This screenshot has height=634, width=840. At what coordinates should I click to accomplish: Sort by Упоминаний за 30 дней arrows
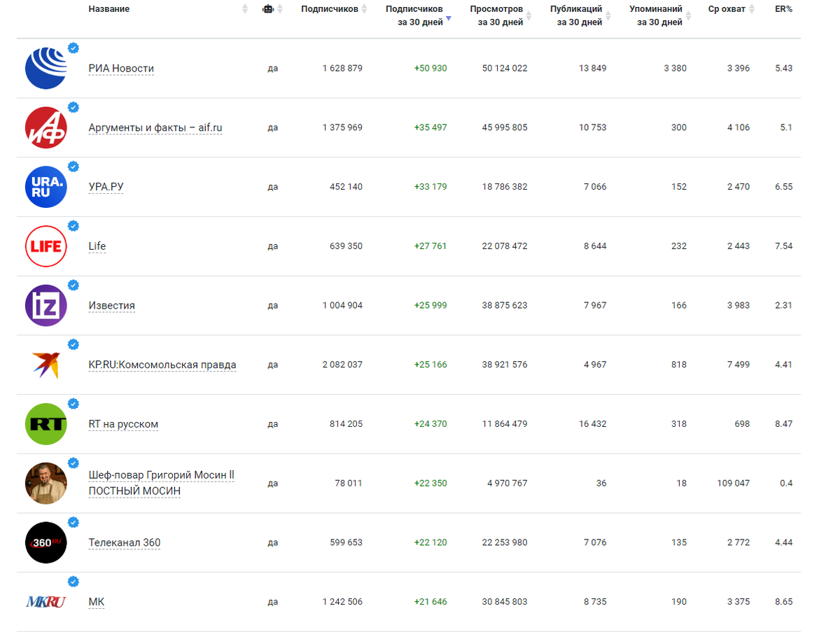click(x=689, y=16)
